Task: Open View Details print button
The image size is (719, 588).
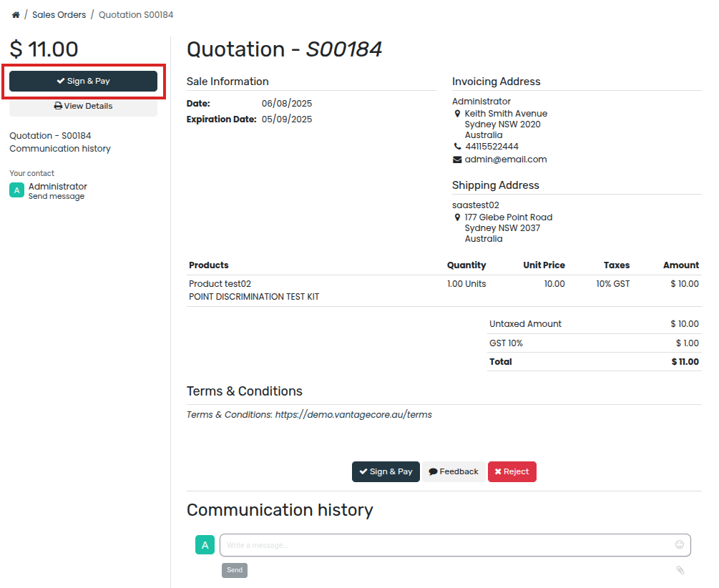Action: (83, 106)
